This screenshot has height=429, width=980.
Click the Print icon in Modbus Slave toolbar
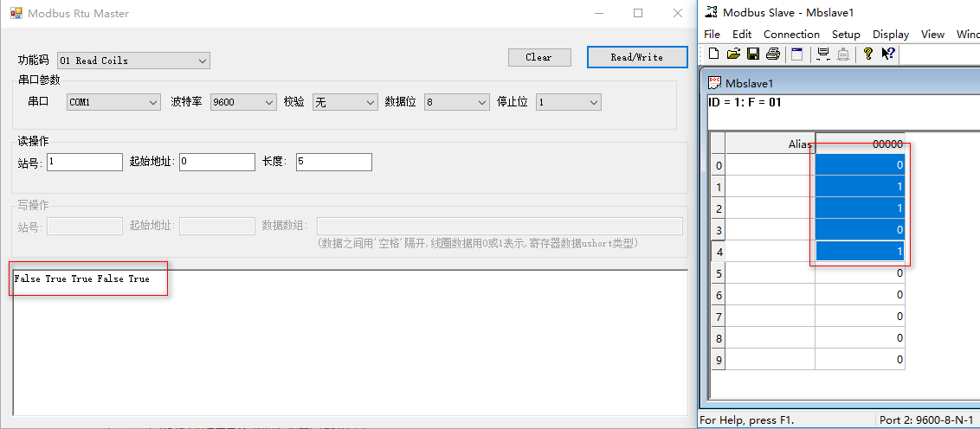tap(773, 54)
